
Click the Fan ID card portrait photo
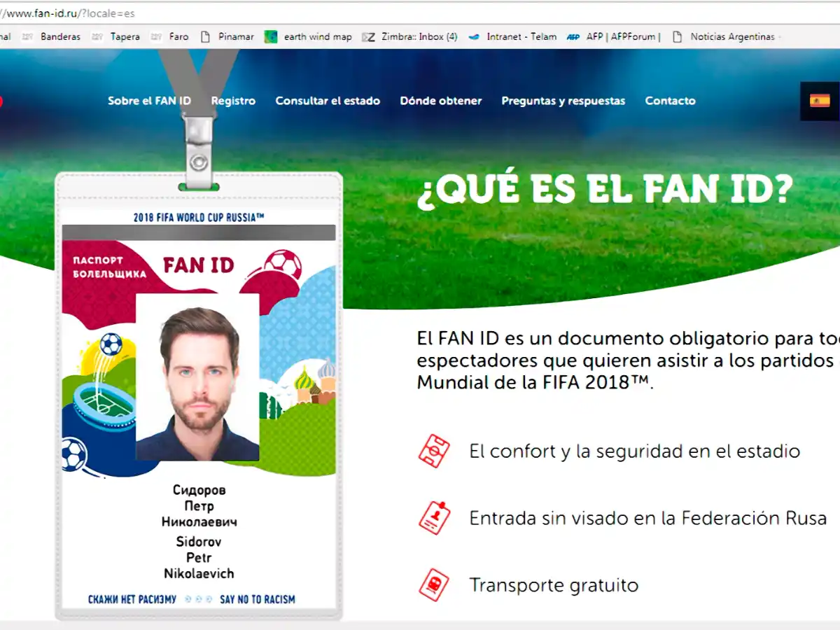[198, 385]
